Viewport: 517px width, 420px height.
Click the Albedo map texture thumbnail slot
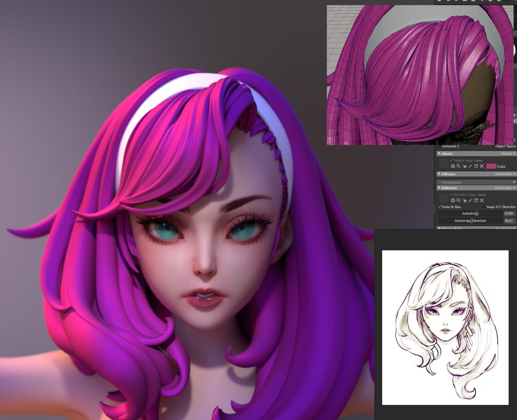point(444,163)
